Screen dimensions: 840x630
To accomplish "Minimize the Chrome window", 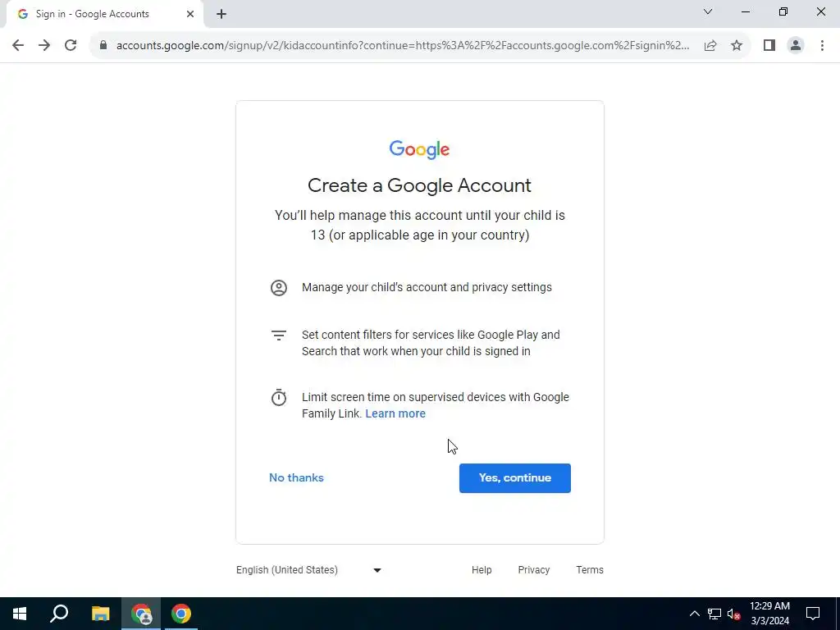I will [x=746, y=11].
